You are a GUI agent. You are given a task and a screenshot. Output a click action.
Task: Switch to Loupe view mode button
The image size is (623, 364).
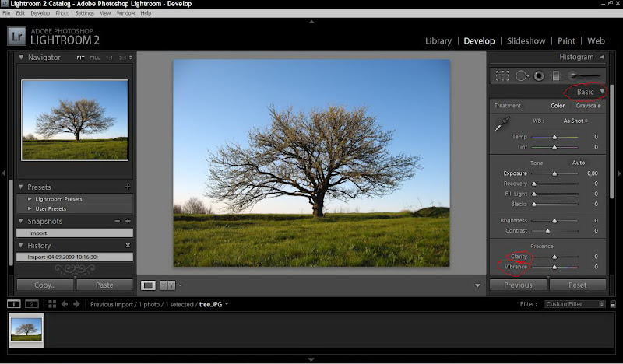148,285
